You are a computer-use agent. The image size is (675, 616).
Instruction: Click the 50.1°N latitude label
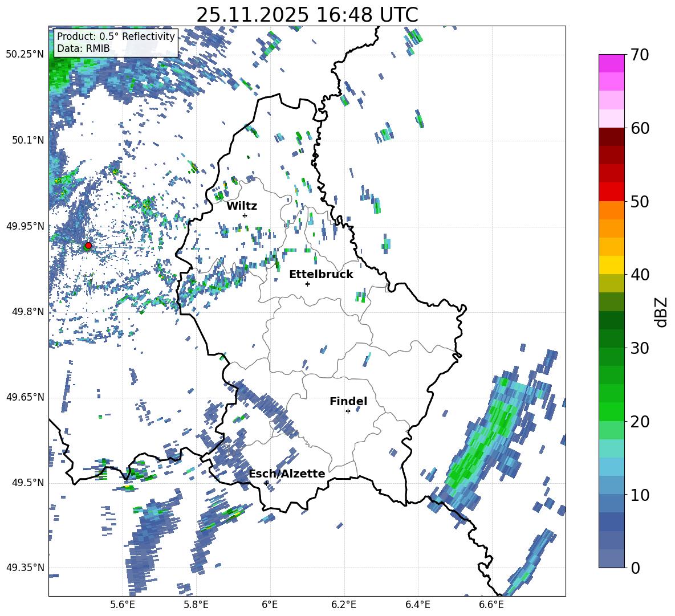tap(28, 140)
